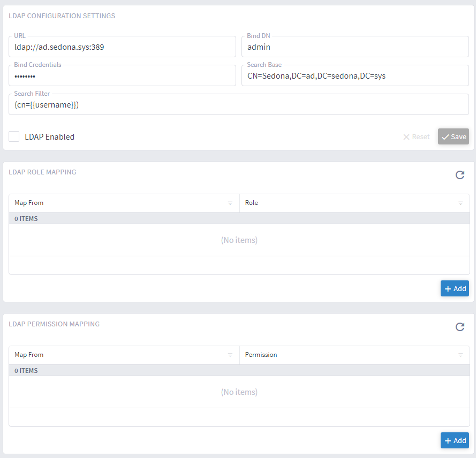
Task: Edit the Search Base field
Action: click(355, 76)
